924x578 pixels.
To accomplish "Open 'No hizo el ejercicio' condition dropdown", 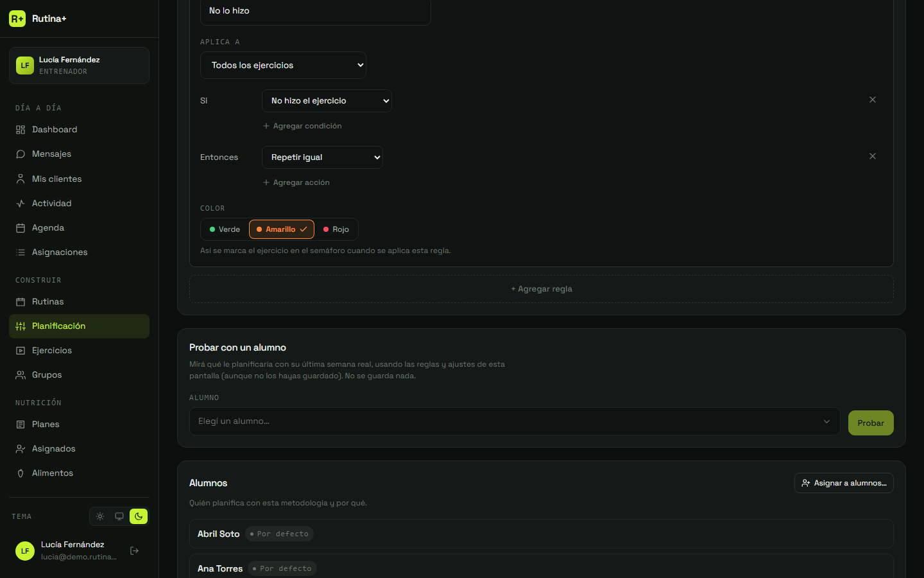I will tap(327, 101).
